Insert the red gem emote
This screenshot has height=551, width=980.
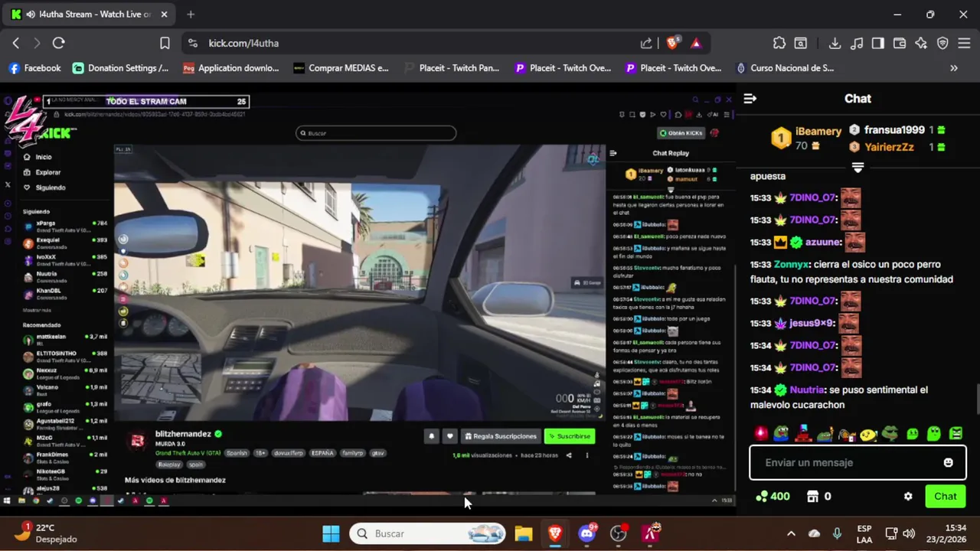760,434
